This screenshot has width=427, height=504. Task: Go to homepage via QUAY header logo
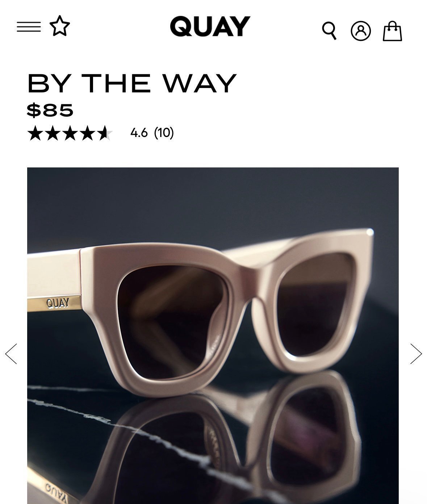coord(210,26)
